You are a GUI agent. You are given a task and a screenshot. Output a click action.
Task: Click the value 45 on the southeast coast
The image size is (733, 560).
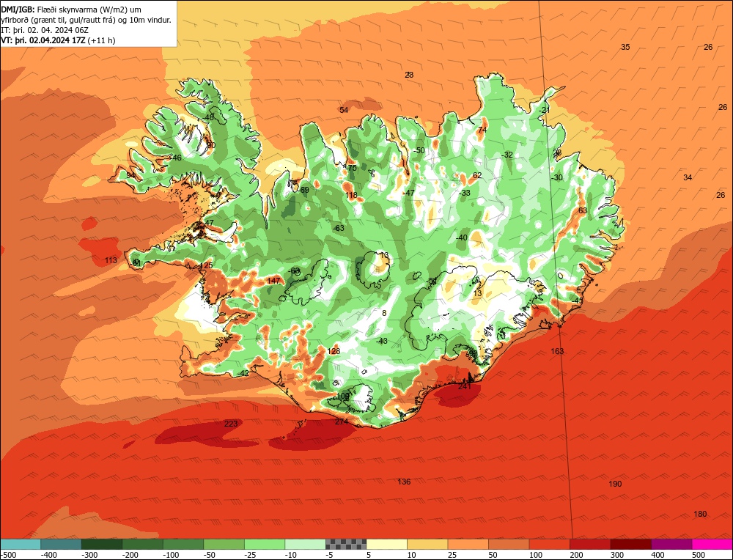[x=579, y=301]
